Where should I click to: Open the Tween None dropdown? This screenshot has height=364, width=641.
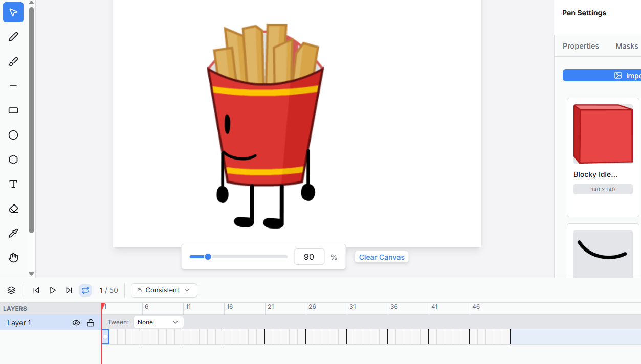pyautogui.click(x=159, y=322)
